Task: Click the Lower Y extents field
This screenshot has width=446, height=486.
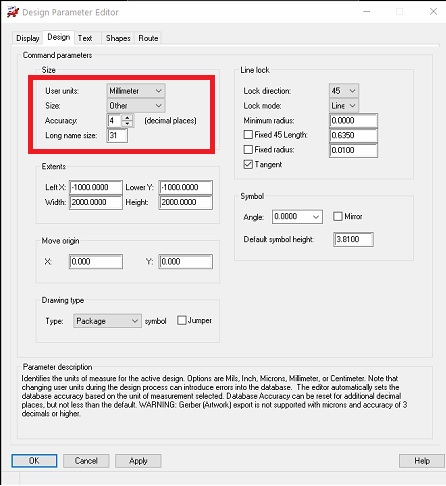Action: pyautogui.click(x=186, y=187)
